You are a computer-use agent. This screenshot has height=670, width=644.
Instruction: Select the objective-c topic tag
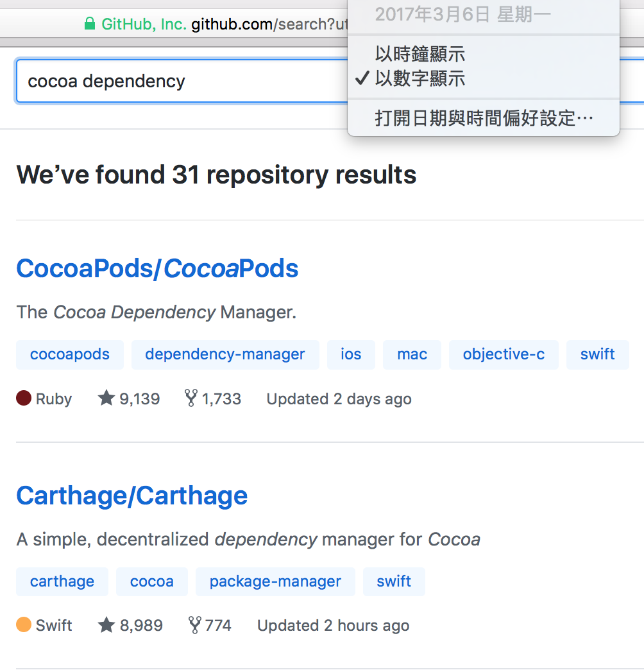pos(504,354)
